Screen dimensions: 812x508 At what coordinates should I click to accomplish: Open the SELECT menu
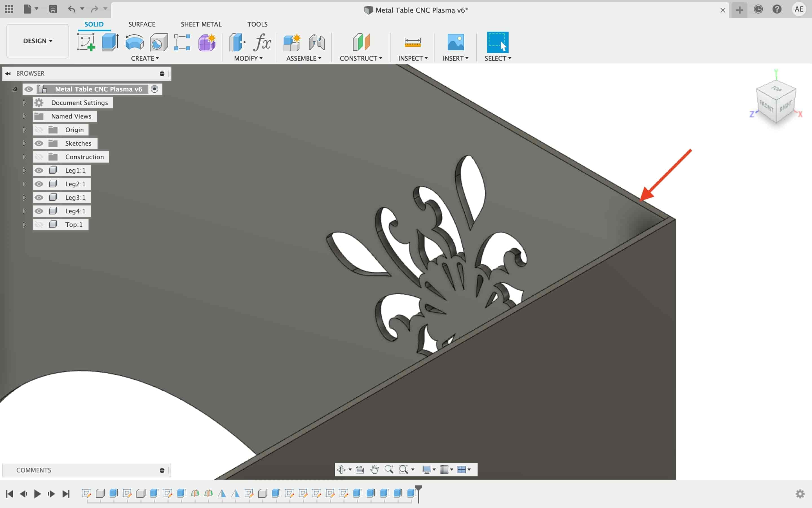[x=498, y=58]
